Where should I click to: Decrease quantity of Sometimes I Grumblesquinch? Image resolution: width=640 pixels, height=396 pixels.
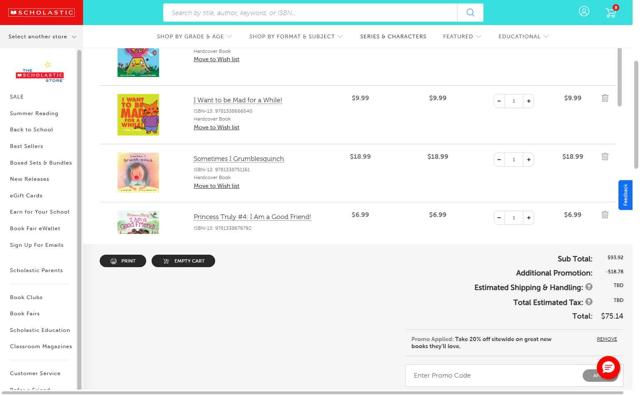499,159
